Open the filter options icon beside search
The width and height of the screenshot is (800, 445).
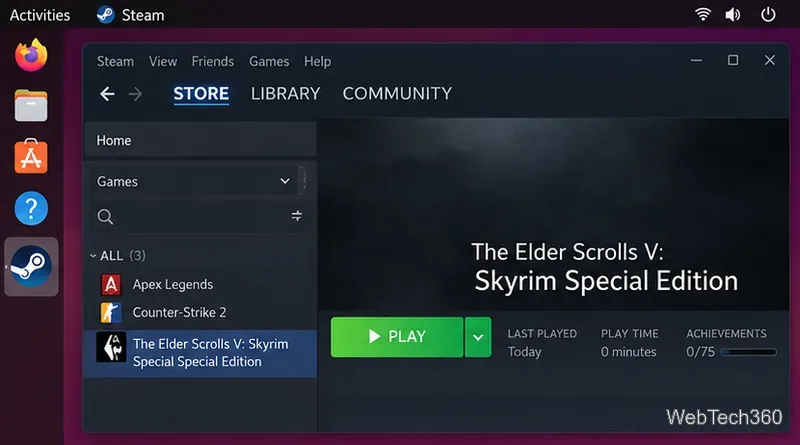[x=296, y=216]
